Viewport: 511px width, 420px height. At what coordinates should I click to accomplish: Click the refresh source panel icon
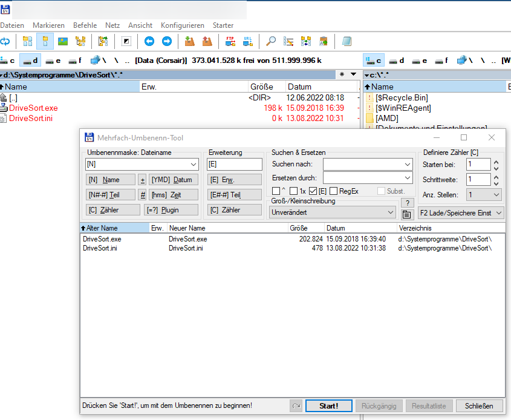(x=5, y=41)
